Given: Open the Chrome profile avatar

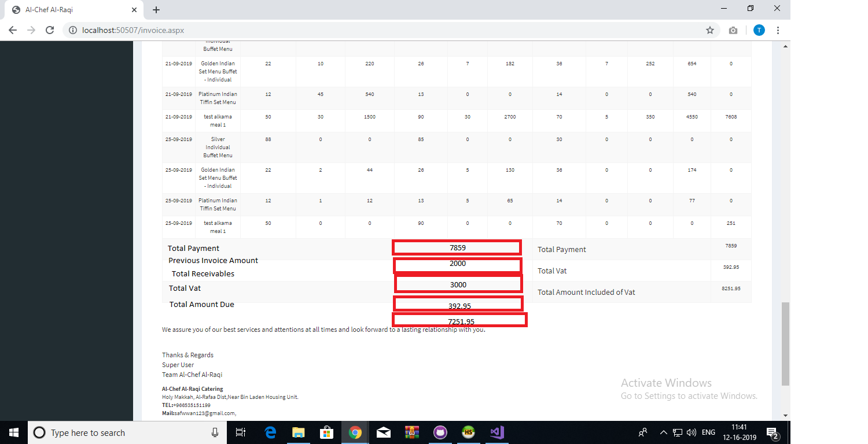Looking at the screenshot, I should click(x=759, y=30).
